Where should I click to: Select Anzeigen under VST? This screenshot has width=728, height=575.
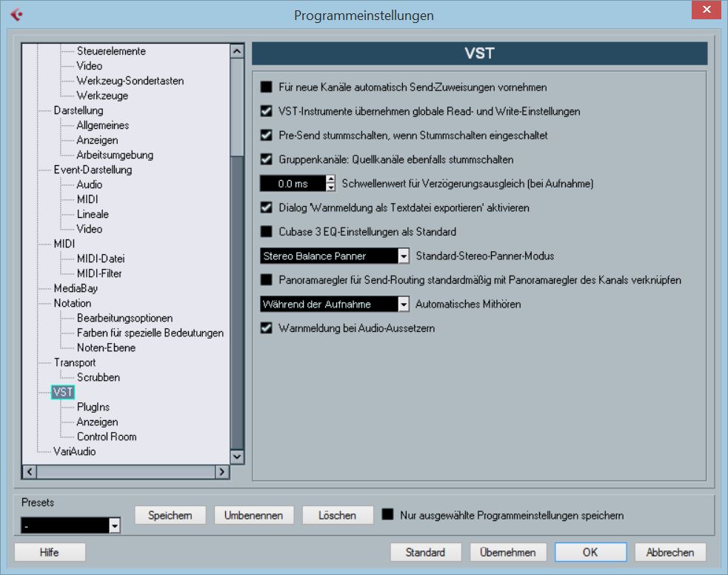pyautogui.click(x=98, y=422)
